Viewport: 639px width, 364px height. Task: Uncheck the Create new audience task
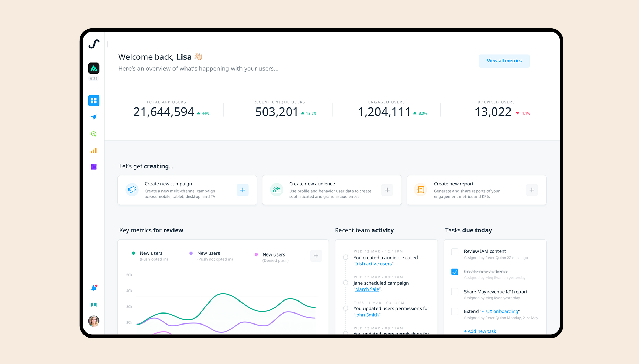coord(455,272)
